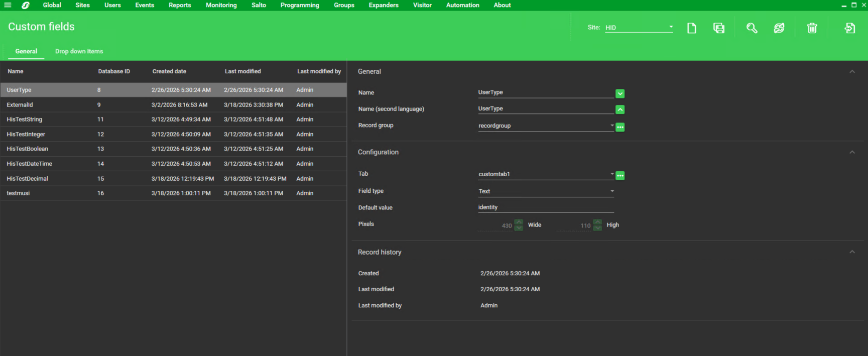
Task: Select the HisTestInteger row
Action: [173, 134]
